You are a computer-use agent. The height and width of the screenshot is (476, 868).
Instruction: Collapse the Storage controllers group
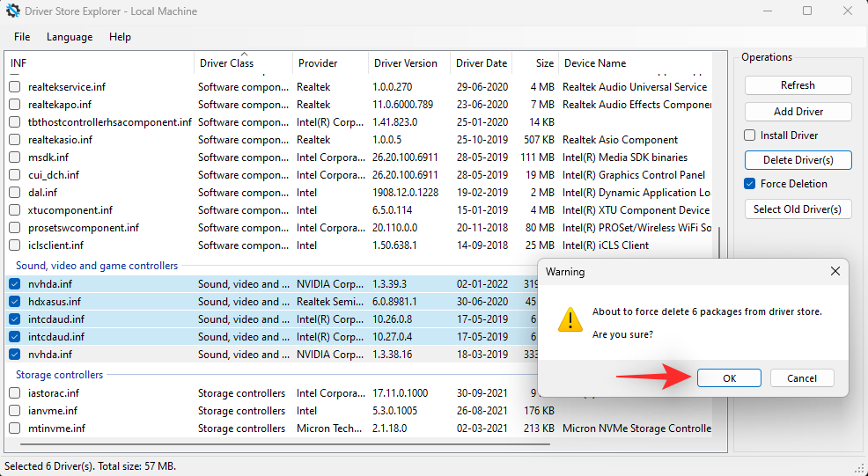[59, 375]
